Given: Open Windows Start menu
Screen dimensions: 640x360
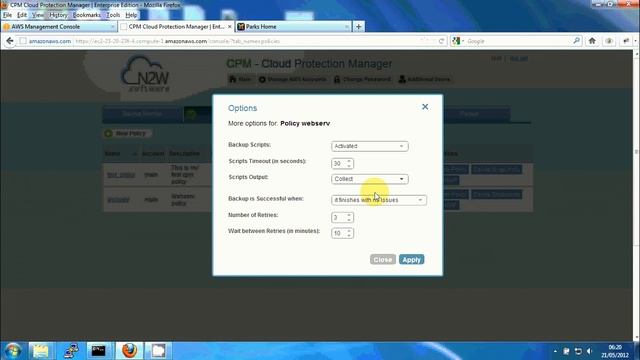Looking at the screenshot, I should point(13,351).
